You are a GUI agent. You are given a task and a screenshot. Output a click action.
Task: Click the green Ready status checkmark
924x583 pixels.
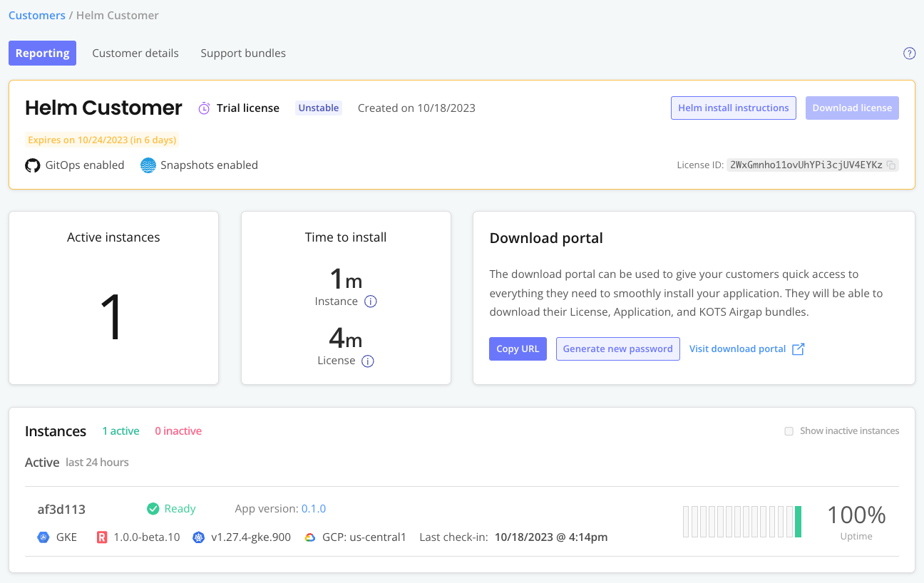(x=153, y=508)
